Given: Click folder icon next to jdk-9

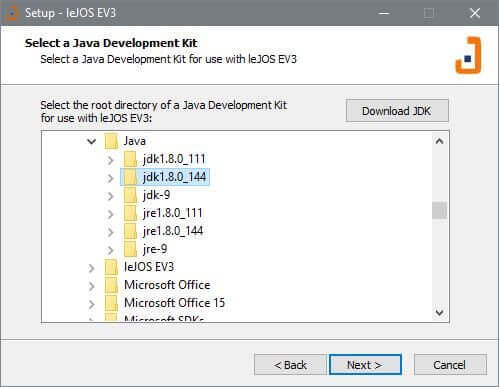Looking at the screenshot, I should [x=130, y=195].
